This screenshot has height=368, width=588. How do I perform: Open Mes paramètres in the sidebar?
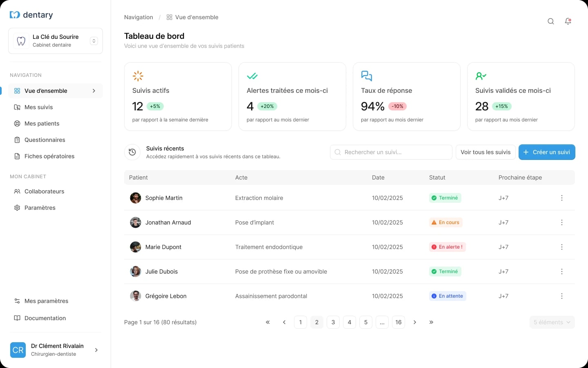[56, 301]
